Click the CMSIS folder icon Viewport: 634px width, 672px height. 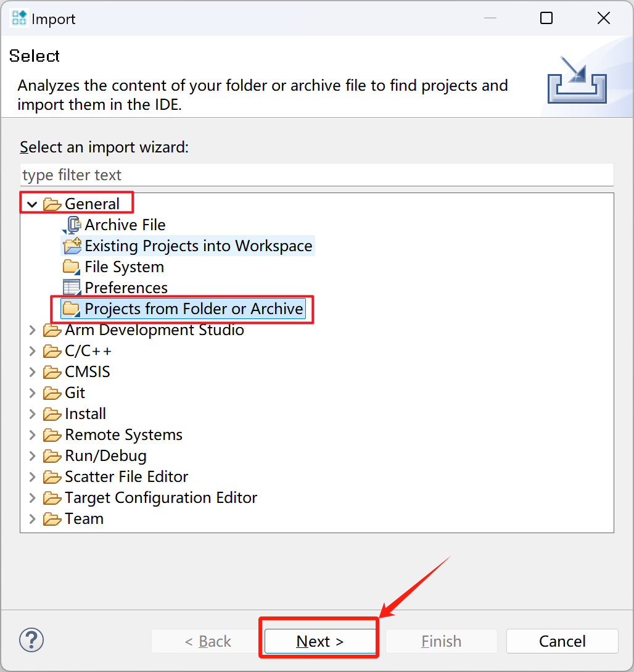point(52,372)
